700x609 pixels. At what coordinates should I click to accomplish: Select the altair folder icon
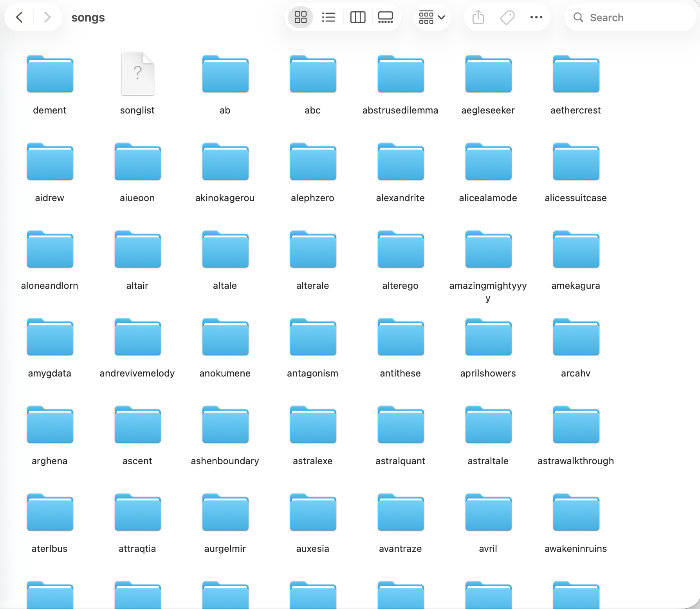(x=138, y=249)
